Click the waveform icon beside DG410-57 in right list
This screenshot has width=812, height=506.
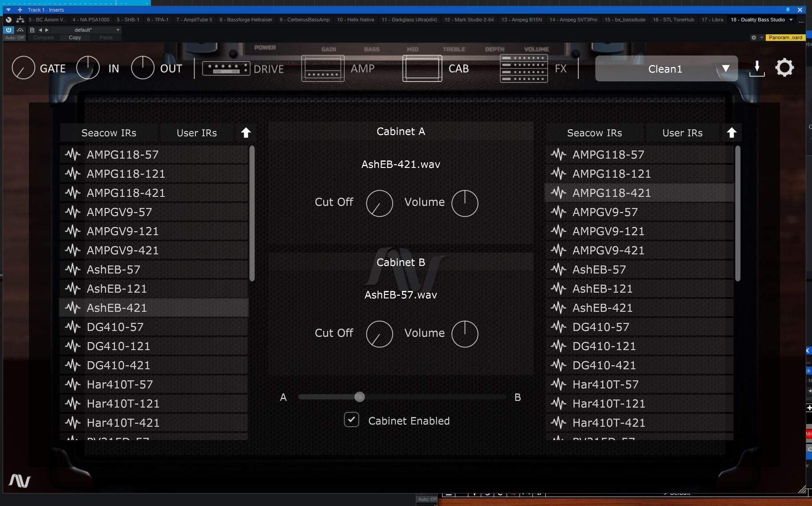tap(559, 327)
